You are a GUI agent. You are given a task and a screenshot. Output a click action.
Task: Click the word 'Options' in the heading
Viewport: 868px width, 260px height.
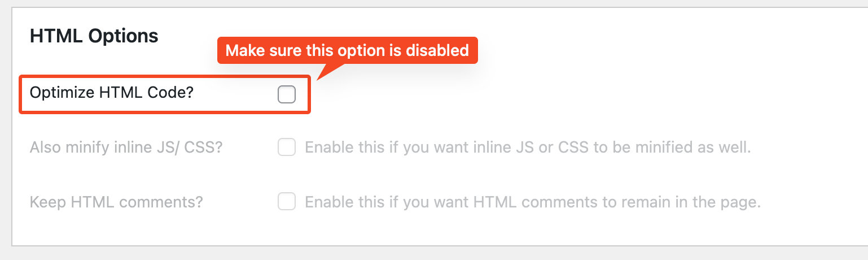pyautogui.click(x=125, y=36)
